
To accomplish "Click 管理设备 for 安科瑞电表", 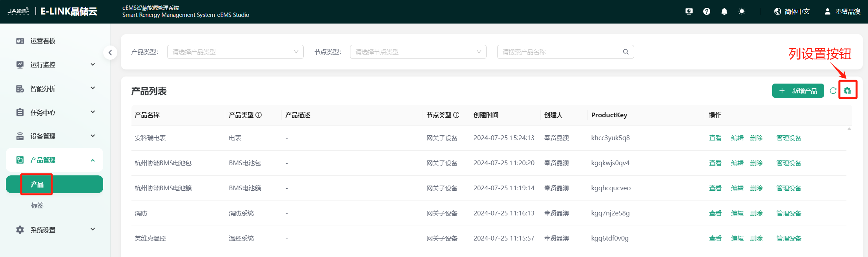I will [788, 138].
